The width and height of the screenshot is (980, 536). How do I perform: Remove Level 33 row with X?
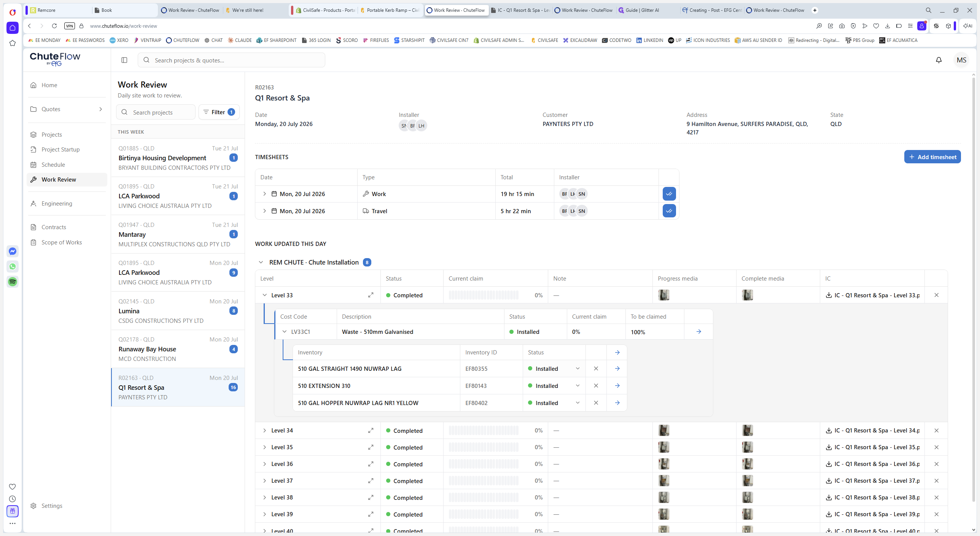(936, 295)
